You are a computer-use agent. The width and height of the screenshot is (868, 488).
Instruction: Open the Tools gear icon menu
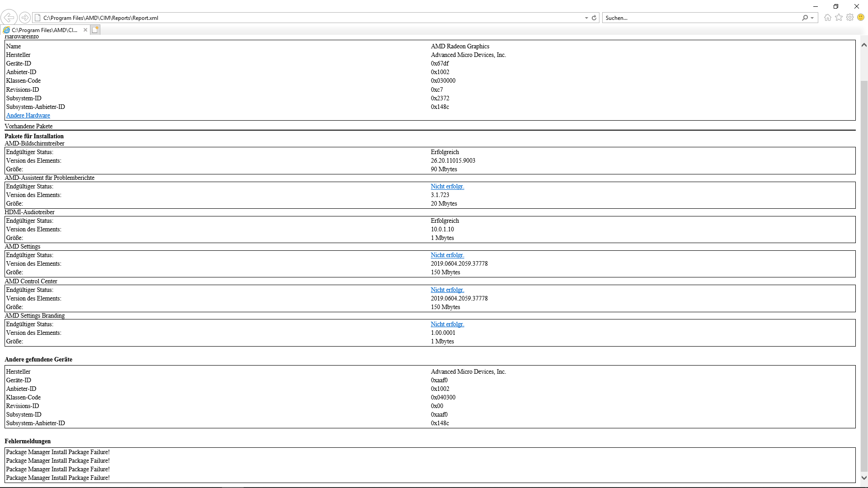(850, 18)
